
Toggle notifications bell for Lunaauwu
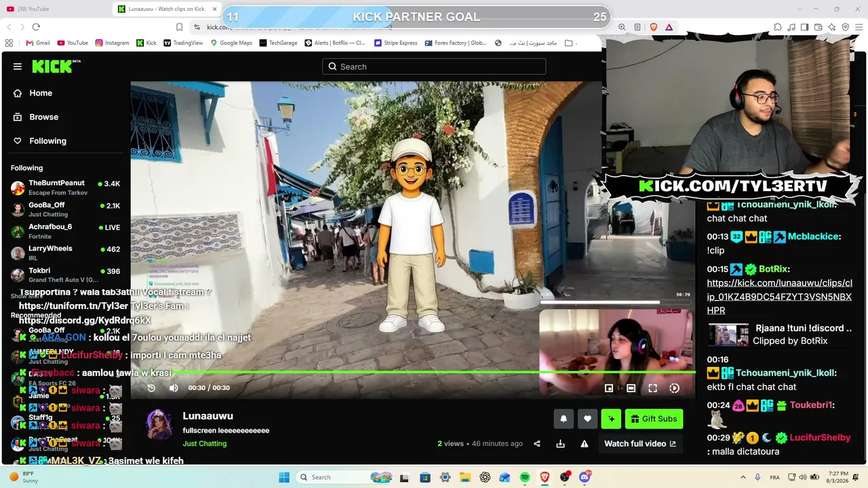pyautogui.click(x=564, y=419)
